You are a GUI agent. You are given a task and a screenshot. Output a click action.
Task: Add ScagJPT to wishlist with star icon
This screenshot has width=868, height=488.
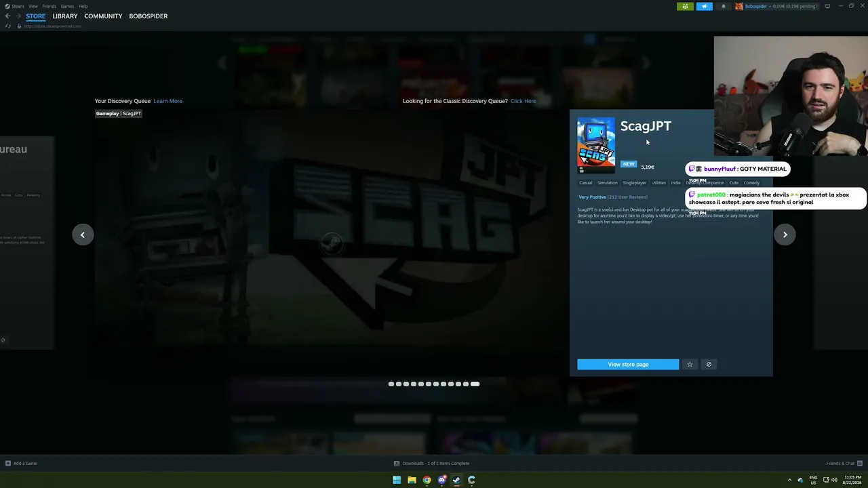point(690,365)
